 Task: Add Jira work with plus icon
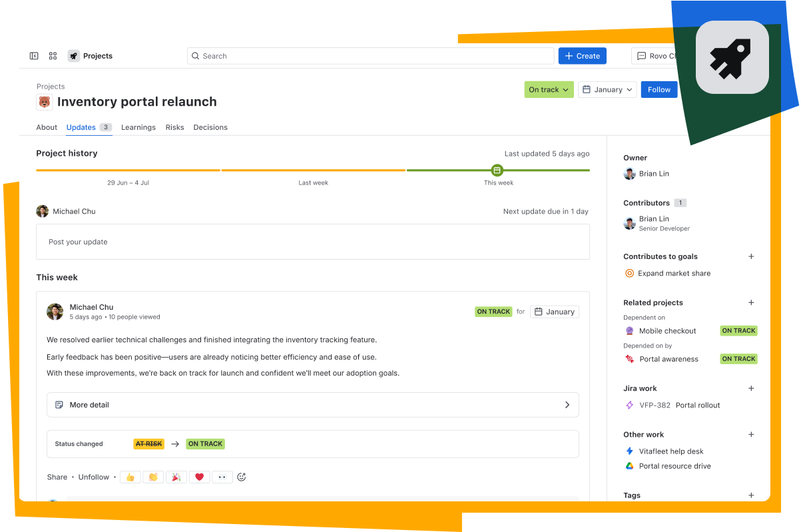pos(751,388)
